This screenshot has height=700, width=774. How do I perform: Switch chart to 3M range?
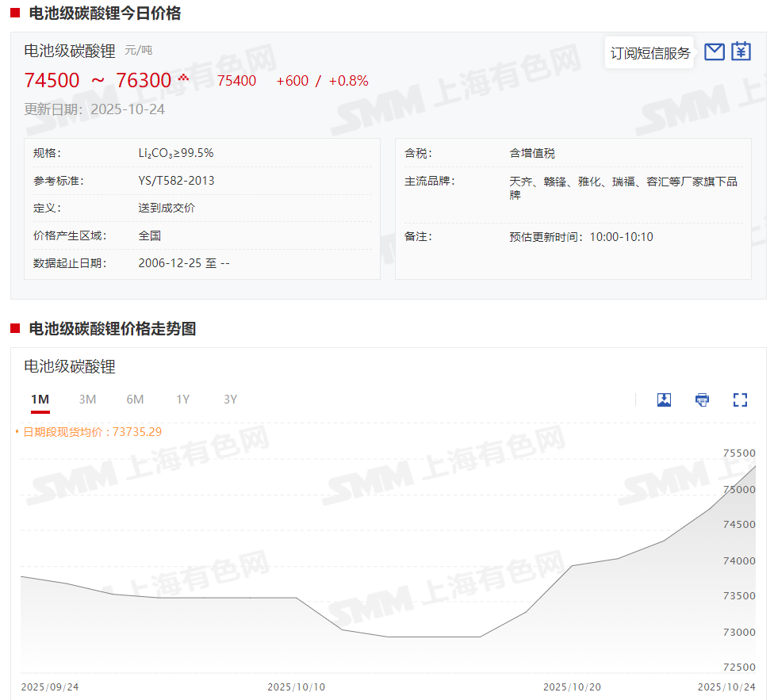[x=87, y=400]
